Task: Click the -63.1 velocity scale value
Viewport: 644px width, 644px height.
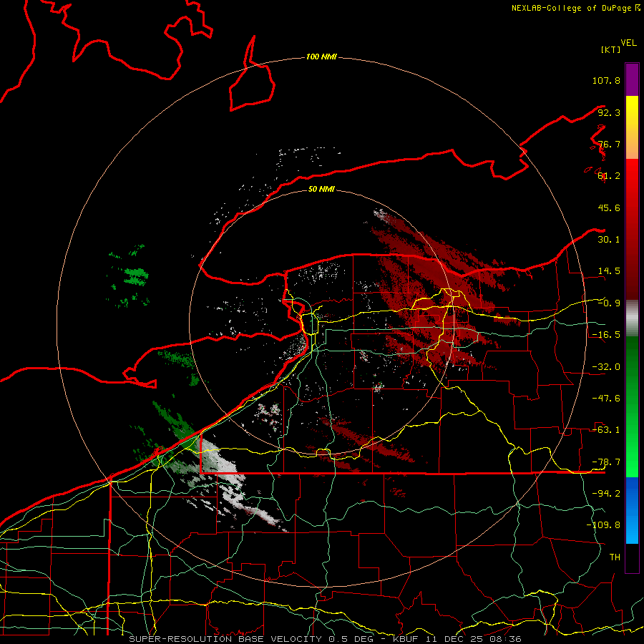Action: pos(606,430)
